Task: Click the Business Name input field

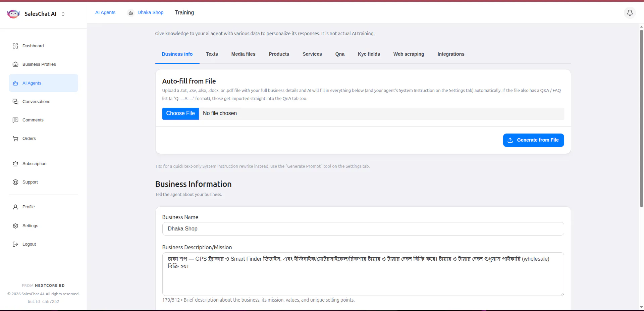Action: click(363, 229)
